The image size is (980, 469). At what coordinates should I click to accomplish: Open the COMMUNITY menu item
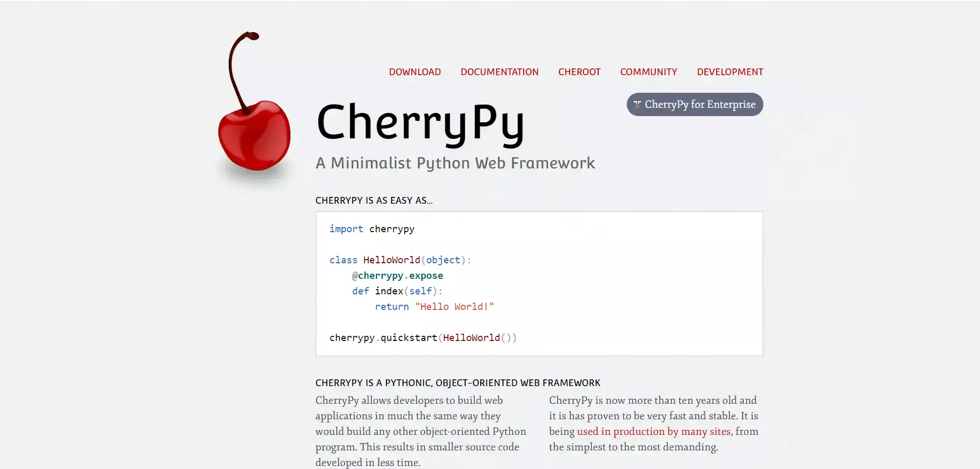coord(648,72)
